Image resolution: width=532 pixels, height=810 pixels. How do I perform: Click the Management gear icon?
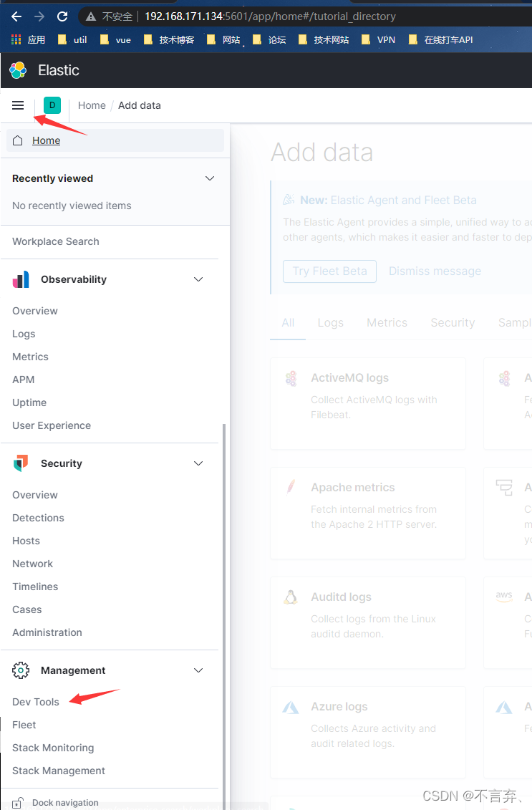[x=21, y=670]
